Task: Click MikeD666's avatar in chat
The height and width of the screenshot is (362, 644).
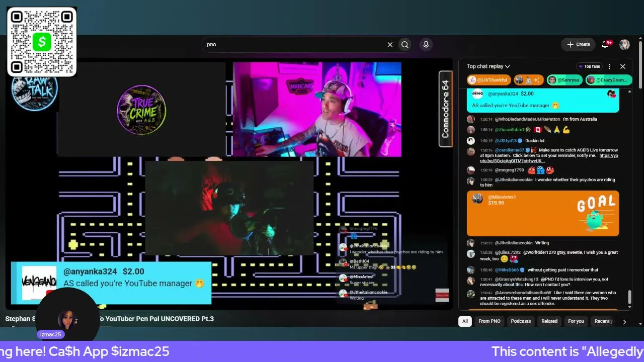Action: [471, 270]
